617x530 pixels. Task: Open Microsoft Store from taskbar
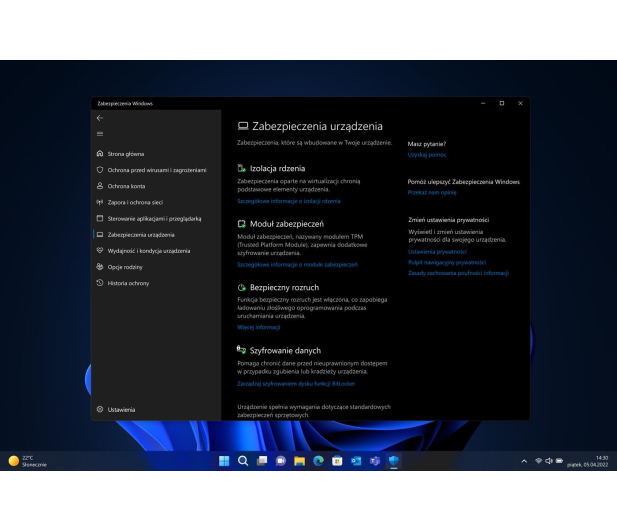pos(337,461)
